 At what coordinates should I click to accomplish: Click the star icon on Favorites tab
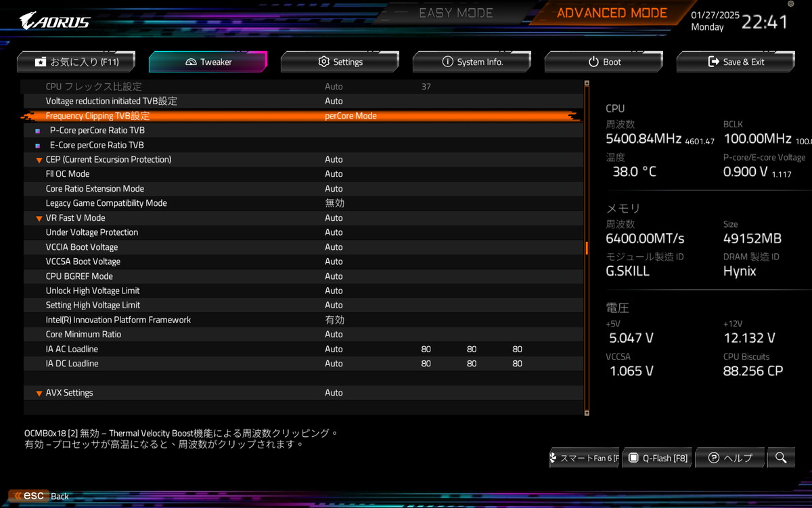(41, 62)
